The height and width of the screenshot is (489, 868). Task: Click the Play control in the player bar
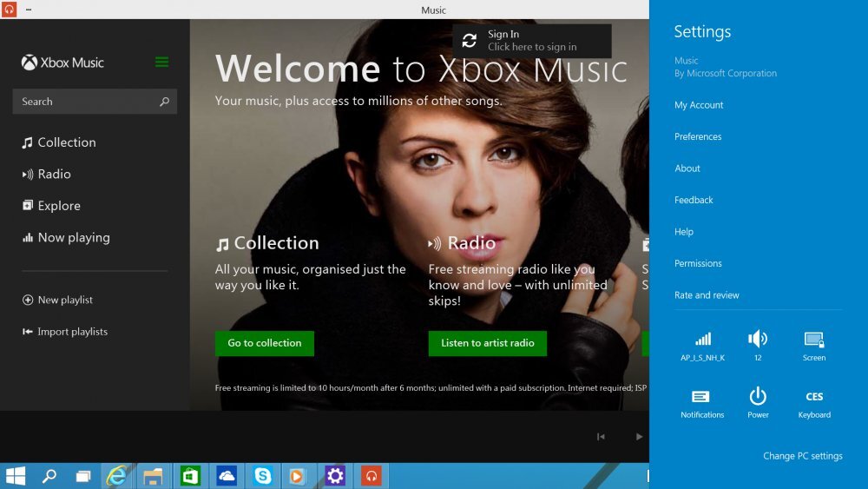(x=639, y=436)
